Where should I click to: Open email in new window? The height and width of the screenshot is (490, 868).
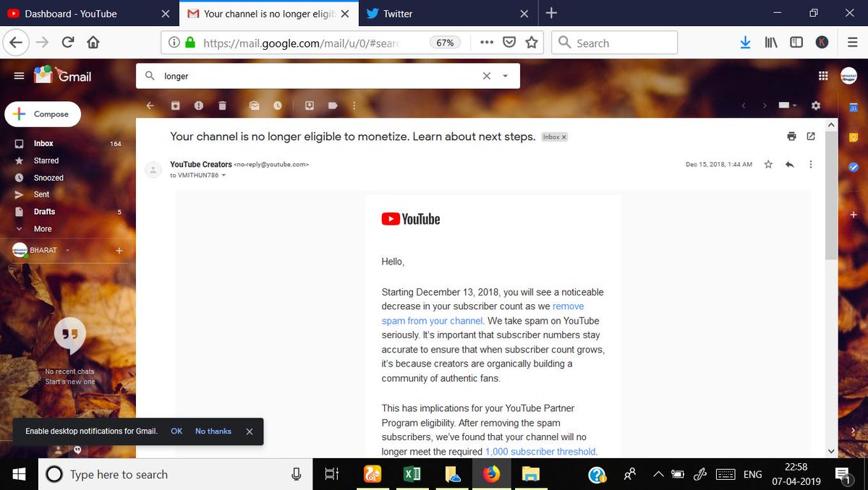811,137
